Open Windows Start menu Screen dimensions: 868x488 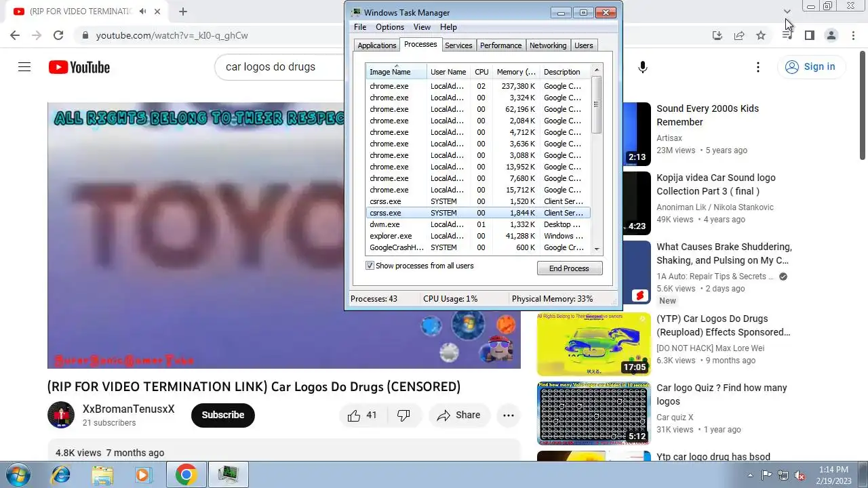click(x=18, y=474)
